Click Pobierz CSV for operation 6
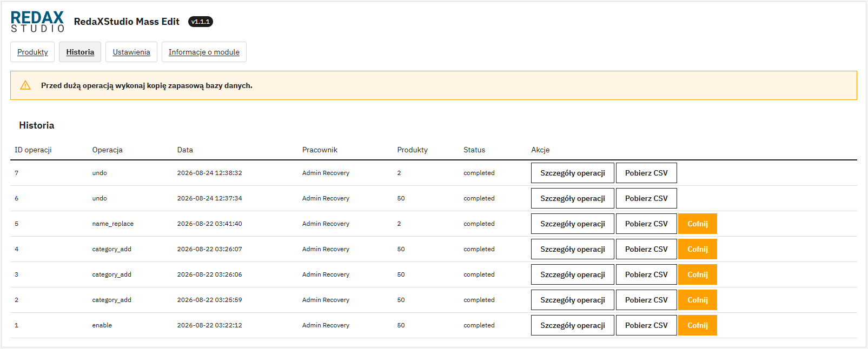Image resolution: width=868 pixels, height=349 pixels. pyautogui.click(x=646, y=198)
